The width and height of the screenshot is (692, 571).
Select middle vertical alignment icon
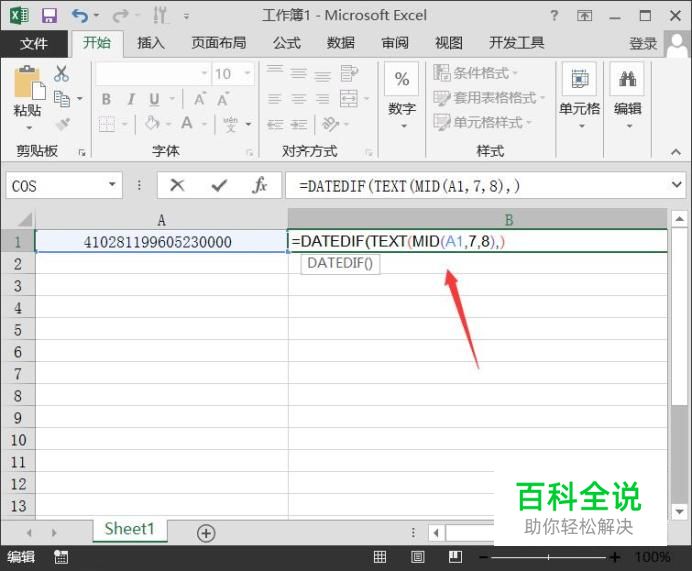point(299,73)
